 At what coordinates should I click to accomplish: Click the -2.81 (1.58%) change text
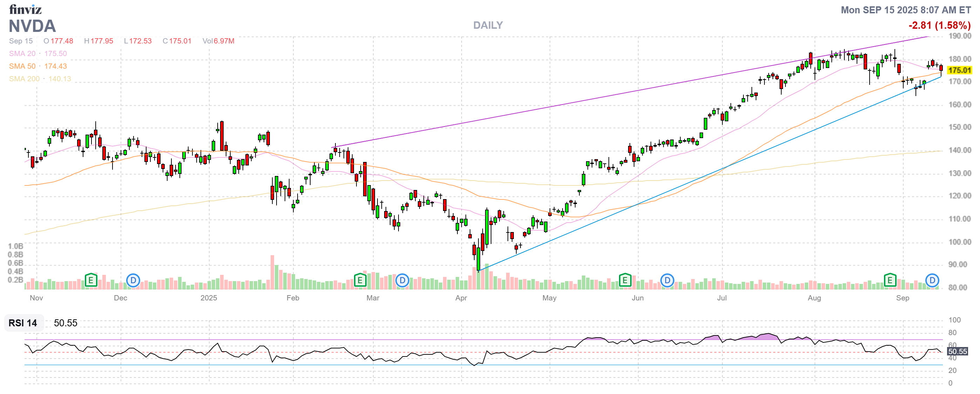[x=939, y=26]
